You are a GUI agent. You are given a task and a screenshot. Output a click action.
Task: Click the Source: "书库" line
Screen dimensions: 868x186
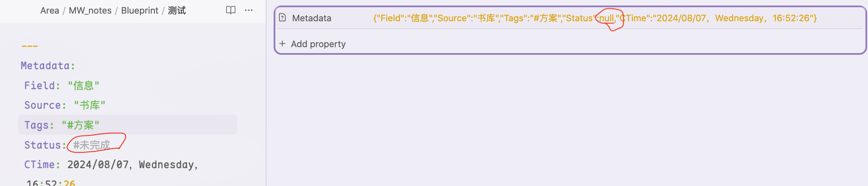click(65, 105)
